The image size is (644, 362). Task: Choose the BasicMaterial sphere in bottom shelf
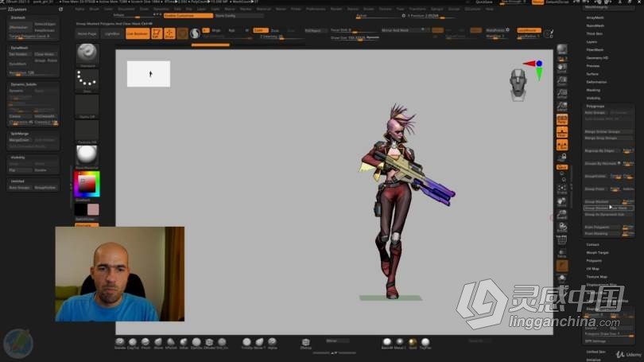387,342
